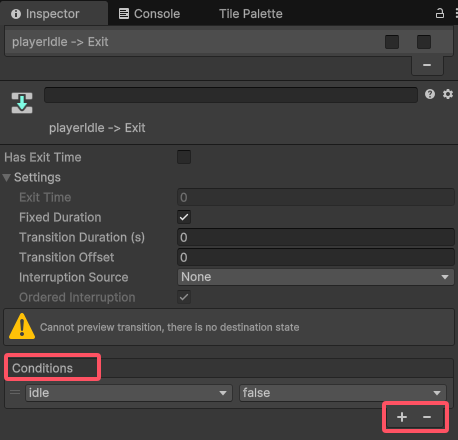Grab the reorder handle next to idle condition

[x=15, y=392]
